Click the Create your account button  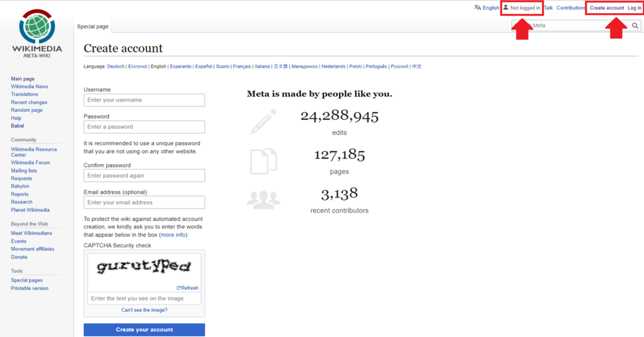click(144, 329)
